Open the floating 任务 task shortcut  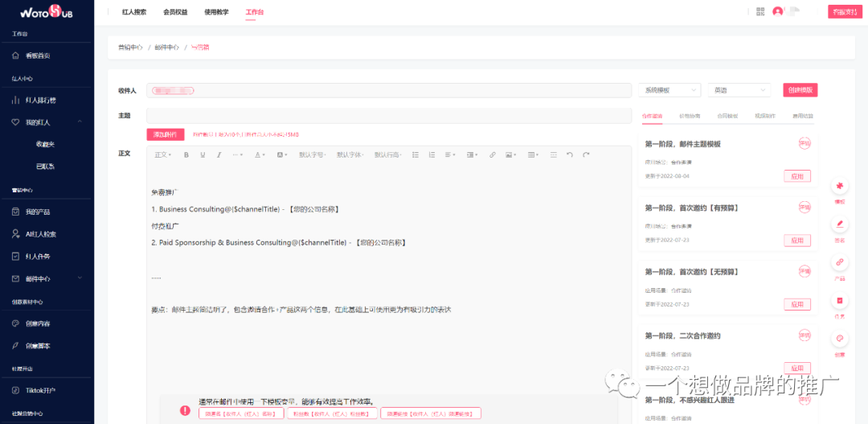click(x=840, y=300)
